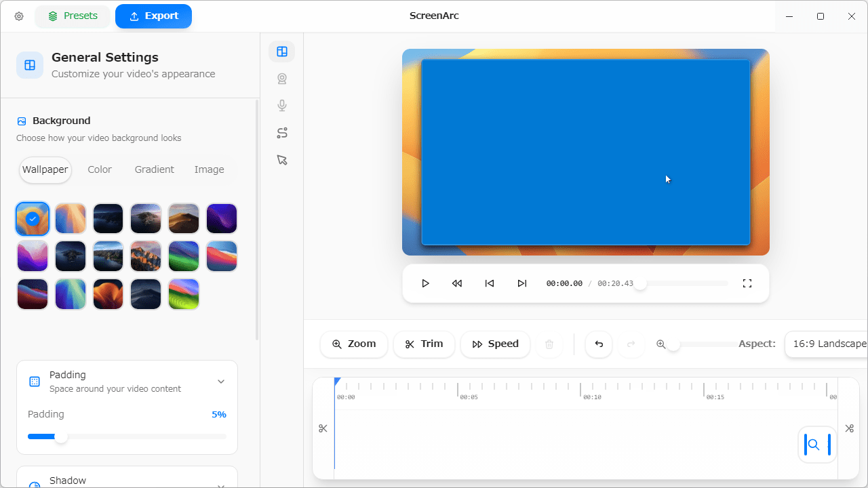Viewport: 868px width, 488px height.
Task: Skip to next frame marker
Action: pyautogui.click(x=522, y=283)
